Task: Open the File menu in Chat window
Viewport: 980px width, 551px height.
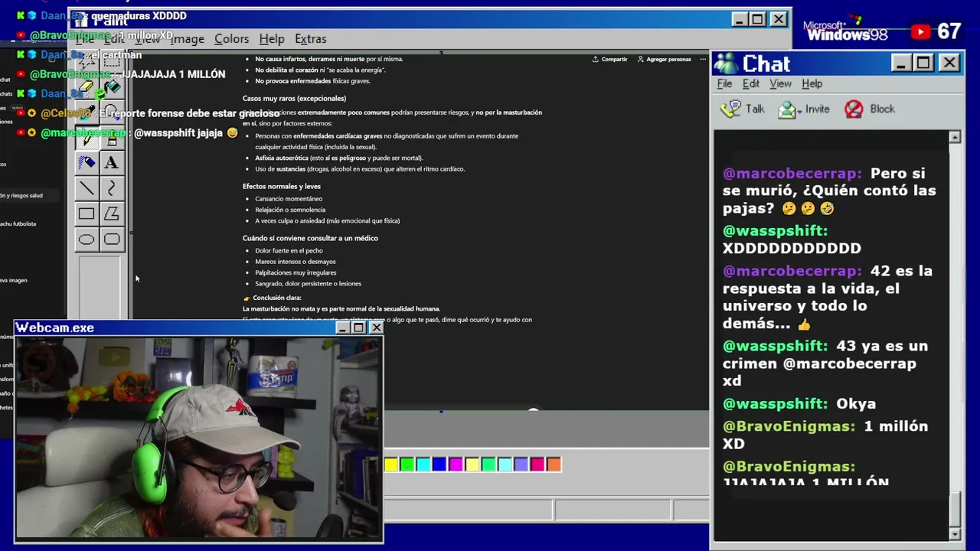Action: [x=724, y=83]
